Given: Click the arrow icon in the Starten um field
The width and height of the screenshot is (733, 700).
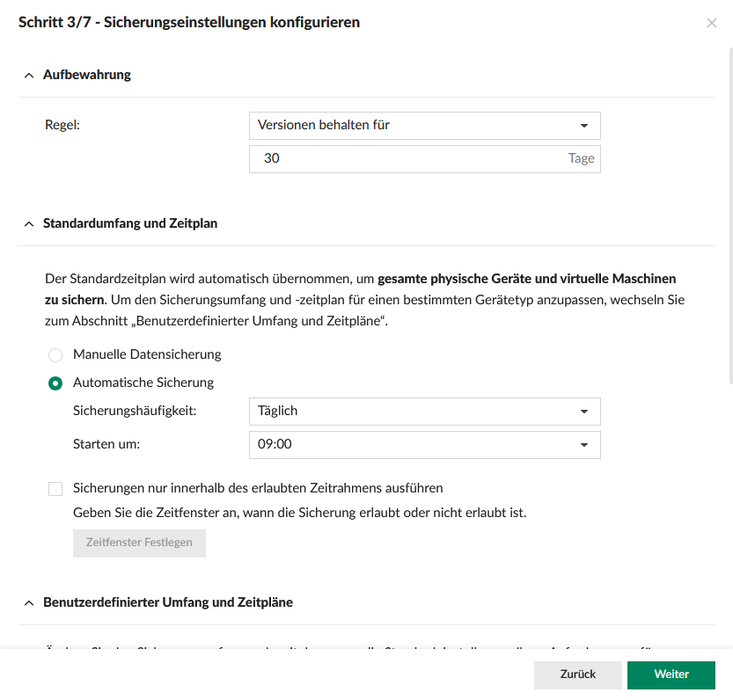Looking at the screenshot, I should [x=583, y=445].
